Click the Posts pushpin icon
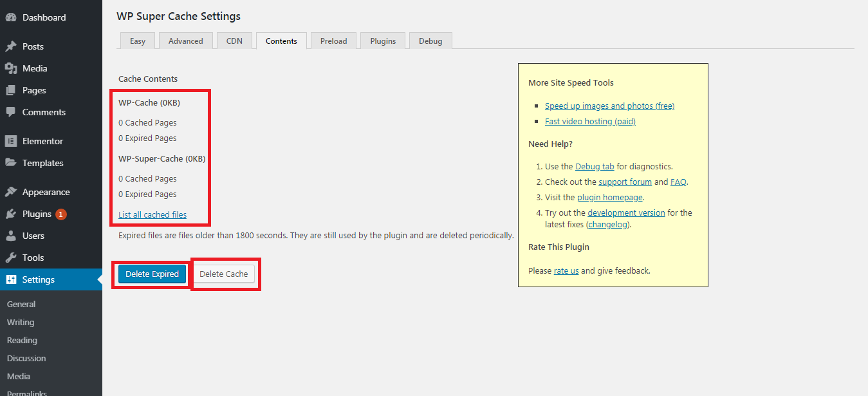 point(10,46)
